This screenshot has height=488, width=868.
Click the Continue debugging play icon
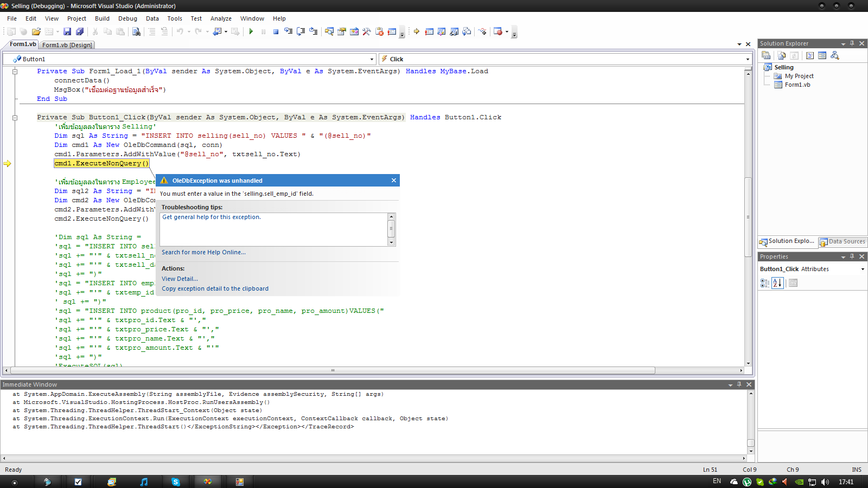tap(251, 31)
